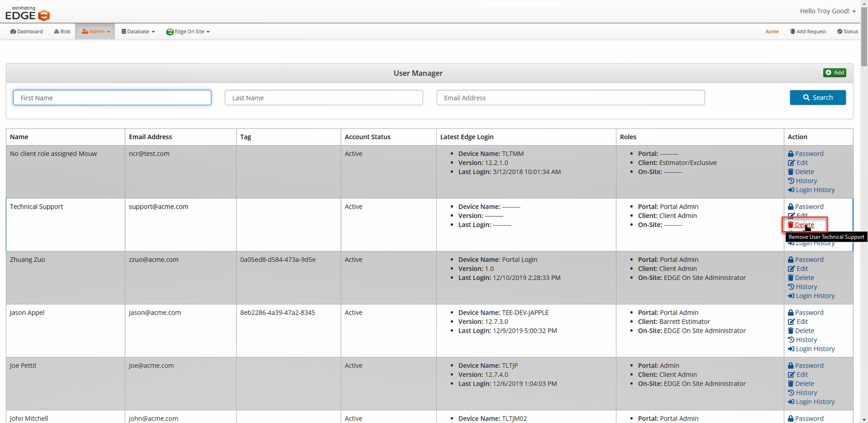Focus the First Name search field

coord(112,98)
